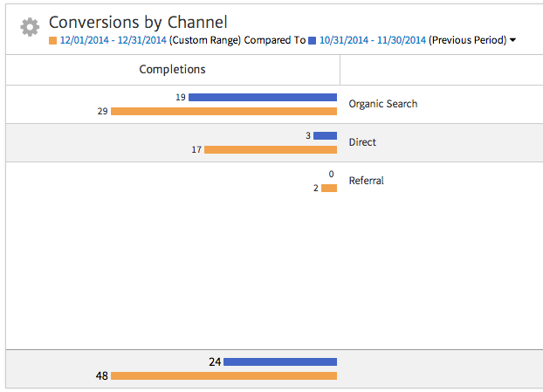Click the orange custom range legend swatch
Image resolution: width=543 pixels, height=392 pixels.
[x=53, y=40]
